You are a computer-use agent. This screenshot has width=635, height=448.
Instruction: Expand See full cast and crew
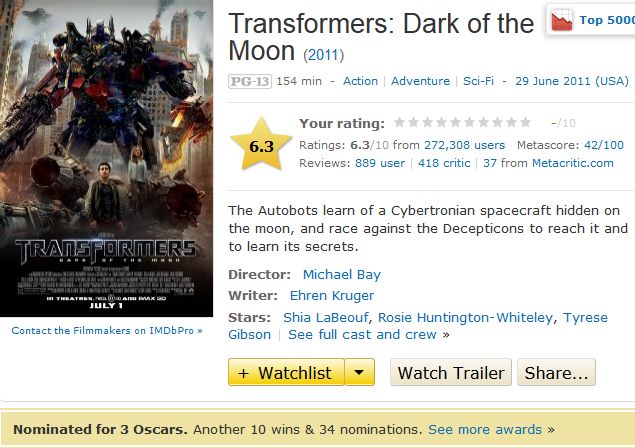(363, 334)
